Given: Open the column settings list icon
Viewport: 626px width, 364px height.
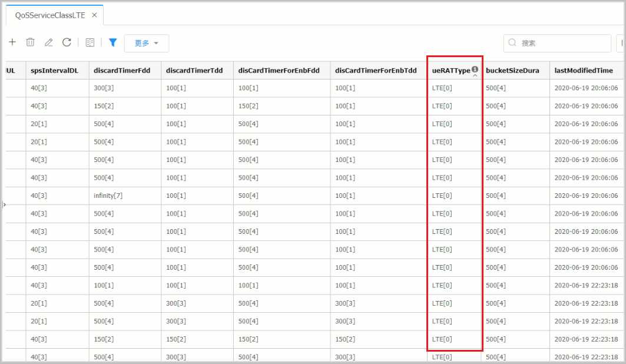Looking at the screenshot, I should (90, 42).
